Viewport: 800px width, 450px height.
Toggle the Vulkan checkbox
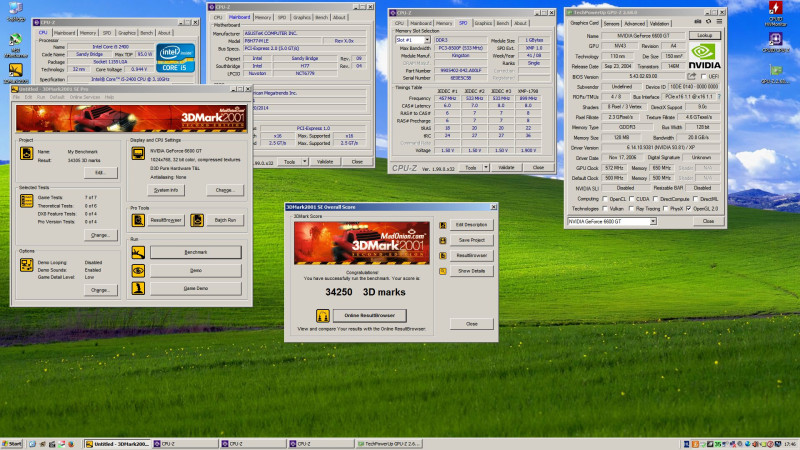click(x=605, y=209)
